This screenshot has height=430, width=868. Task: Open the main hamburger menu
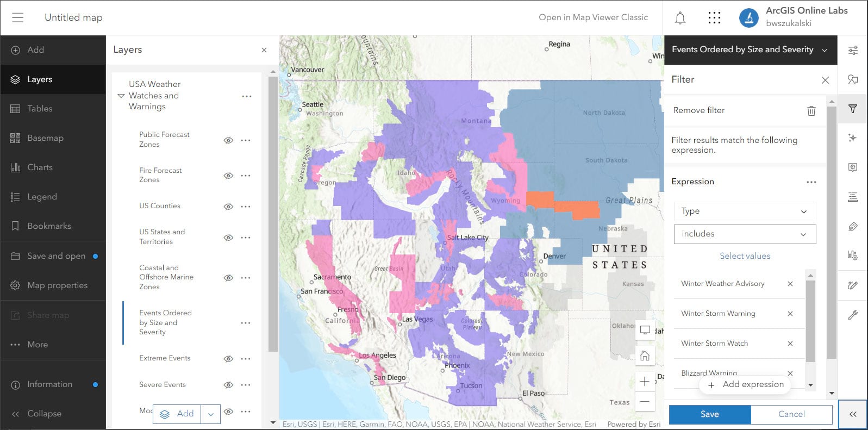click(x=18, y=17)
